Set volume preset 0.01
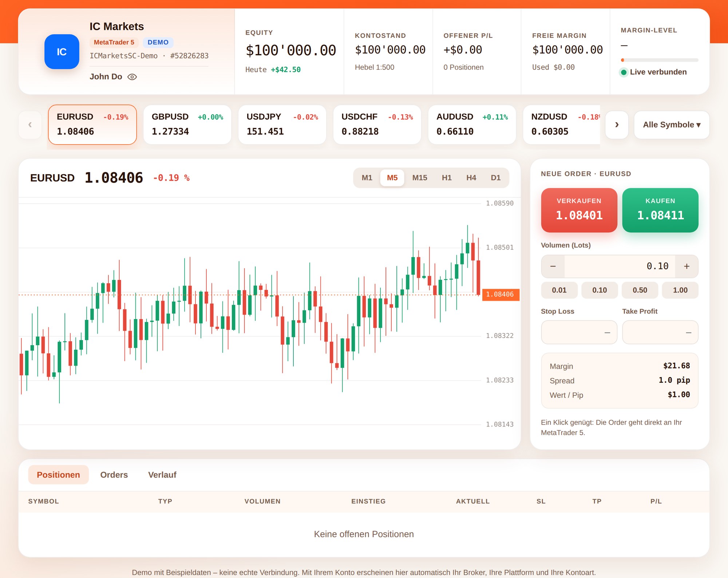Screen dimensions: 728x578 (x=559, y=290)
